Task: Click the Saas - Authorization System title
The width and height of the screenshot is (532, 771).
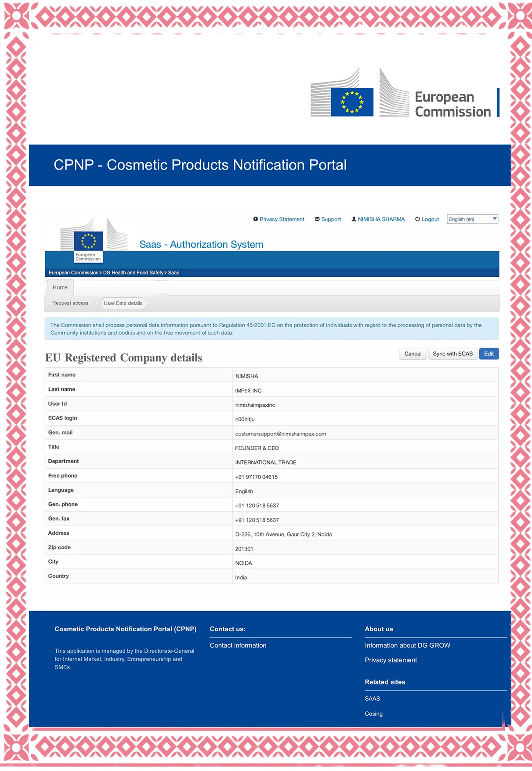Action: pos(201,245)
